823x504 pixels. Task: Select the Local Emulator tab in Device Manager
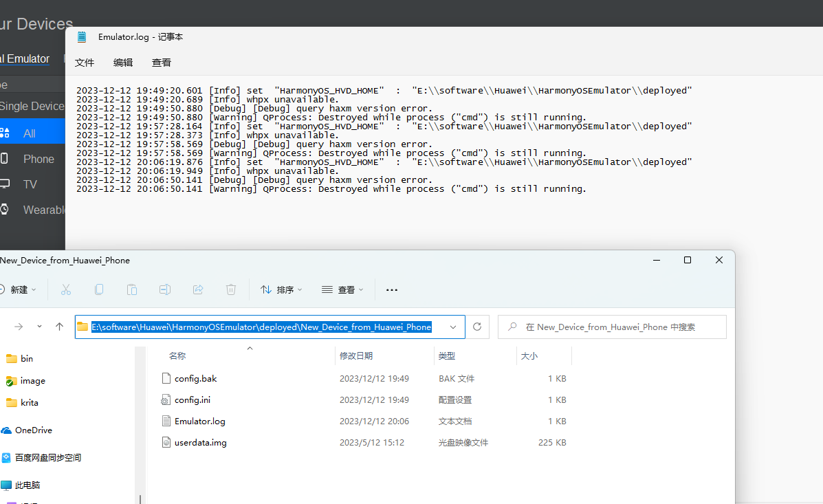25,59
